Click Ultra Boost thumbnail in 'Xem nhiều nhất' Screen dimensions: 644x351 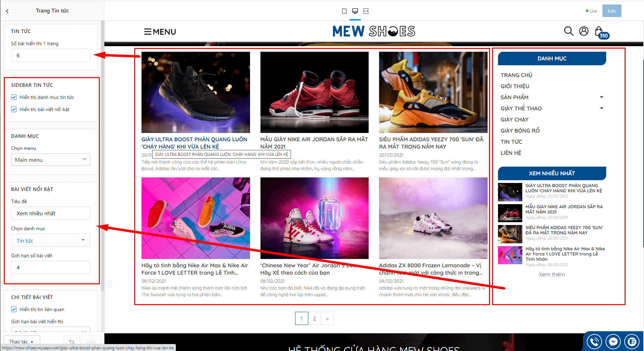pyautogui.click(x=510, y=192)
